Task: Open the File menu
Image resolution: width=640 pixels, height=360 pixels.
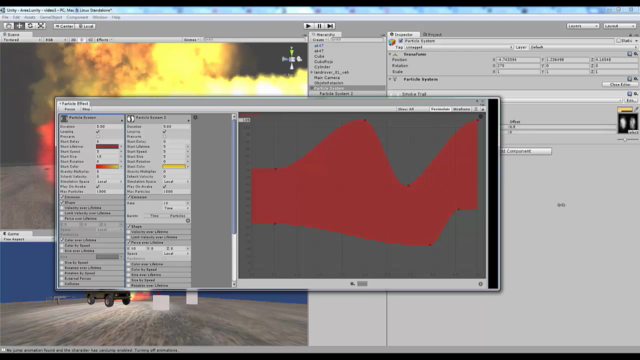Action: (x=5, y=17)
